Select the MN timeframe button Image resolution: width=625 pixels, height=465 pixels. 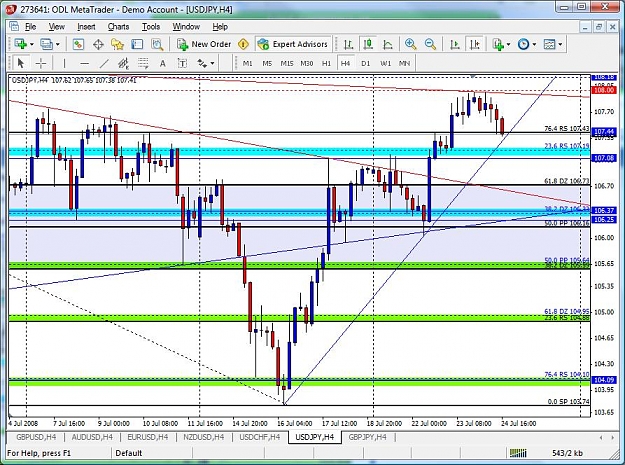404,63
